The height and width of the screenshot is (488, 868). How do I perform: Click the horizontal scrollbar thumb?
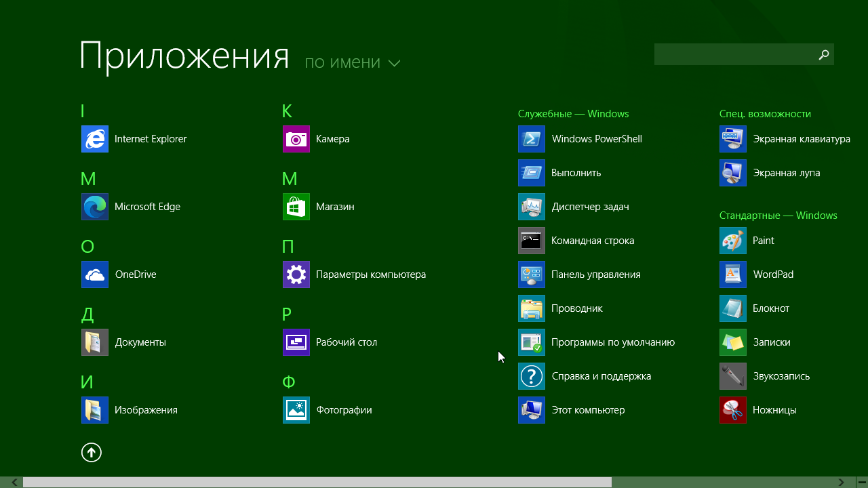(317, 482)
